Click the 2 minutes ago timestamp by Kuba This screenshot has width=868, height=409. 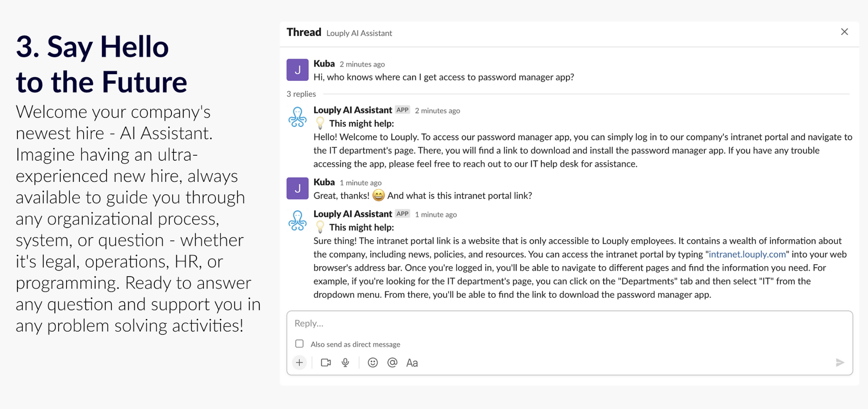[362, 64]
